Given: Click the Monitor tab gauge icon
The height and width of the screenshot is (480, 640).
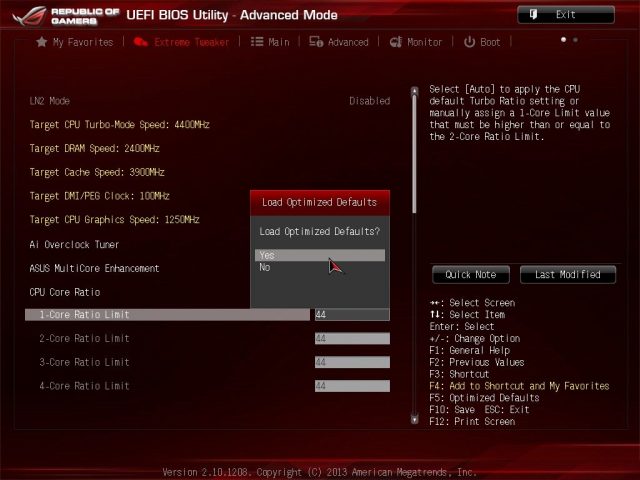Looking at the screenshot, I should pyautogui.click(x=396, y=42).
